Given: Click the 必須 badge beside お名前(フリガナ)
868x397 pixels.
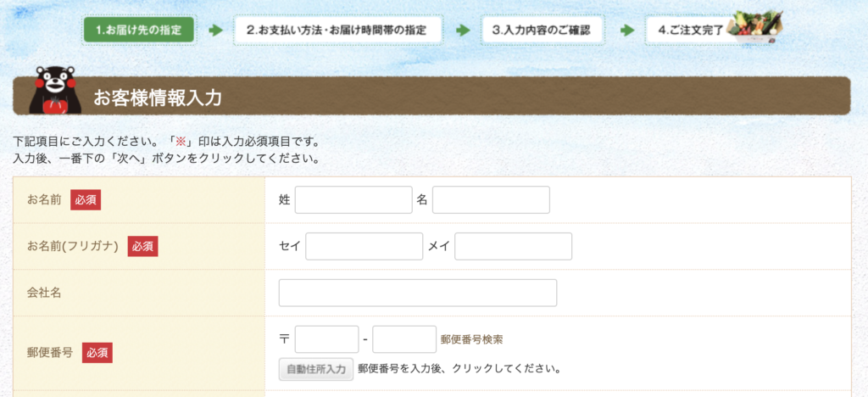Looking at the screenshot, I should tap(142, 246).
